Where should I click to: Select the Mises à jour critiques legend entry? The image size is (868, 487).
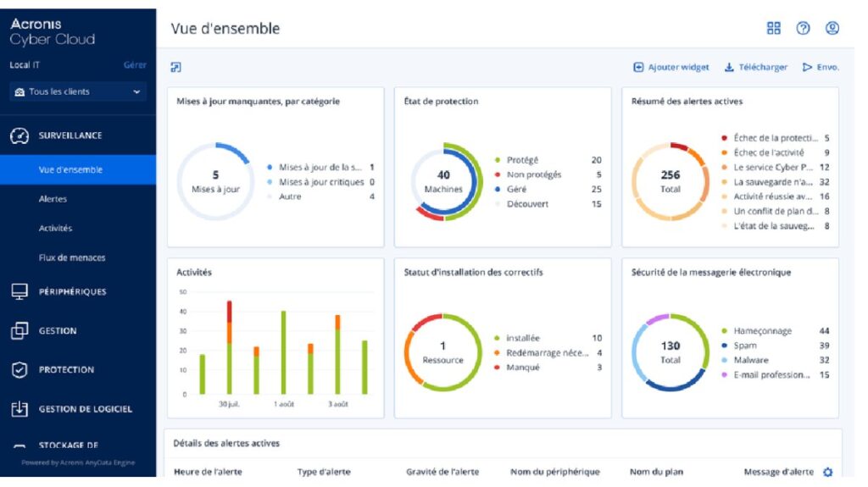point(320,182)
